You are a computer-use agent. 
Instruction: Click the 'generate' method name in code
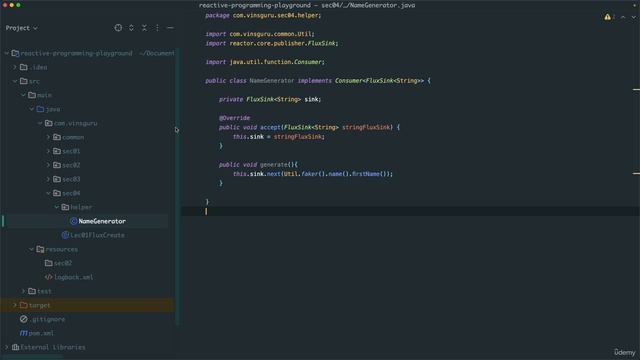(x=274, y=164)
